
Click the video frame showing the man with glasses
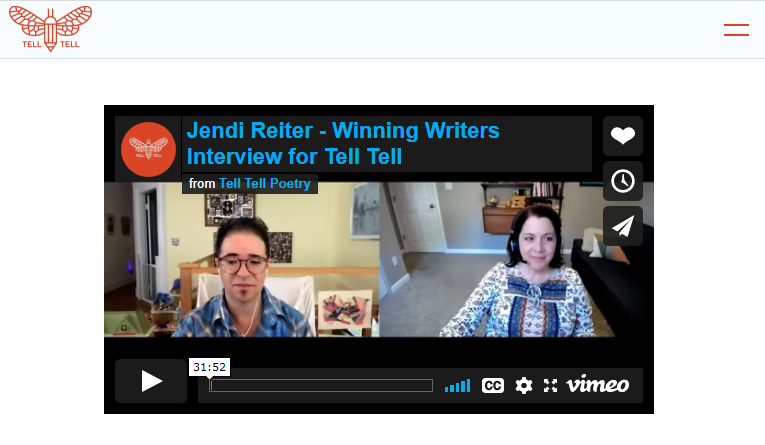242,260
